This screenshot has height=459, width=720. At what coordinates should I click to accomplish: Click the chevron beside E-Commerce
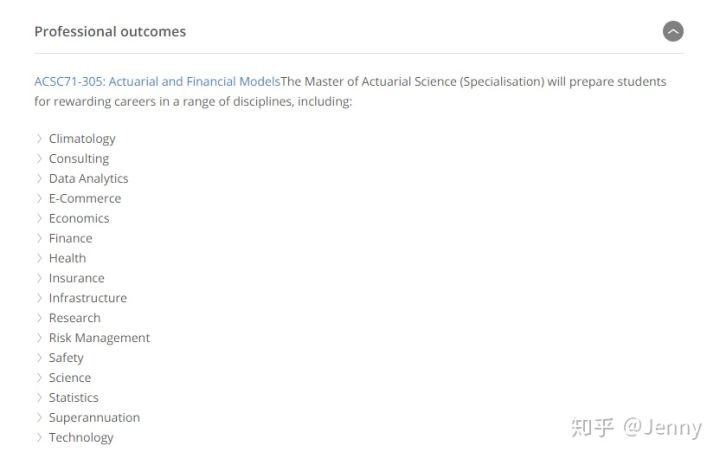click(x=39, y=198)
